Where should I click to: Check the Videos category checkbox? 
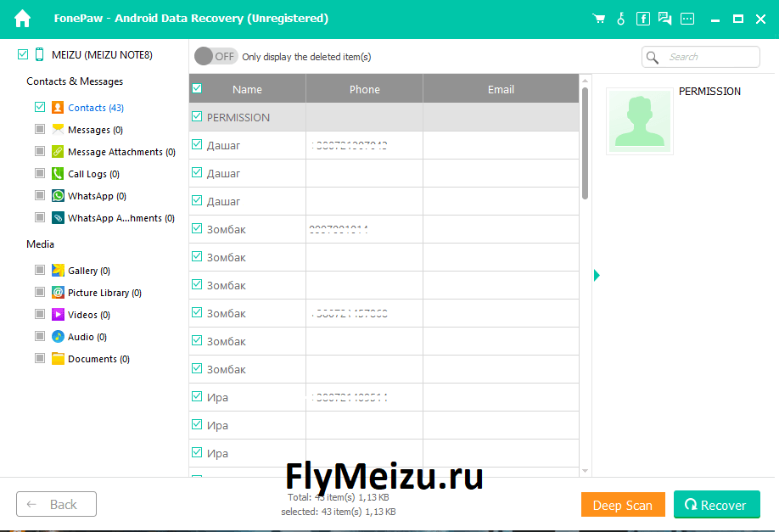tap(40, 314)
